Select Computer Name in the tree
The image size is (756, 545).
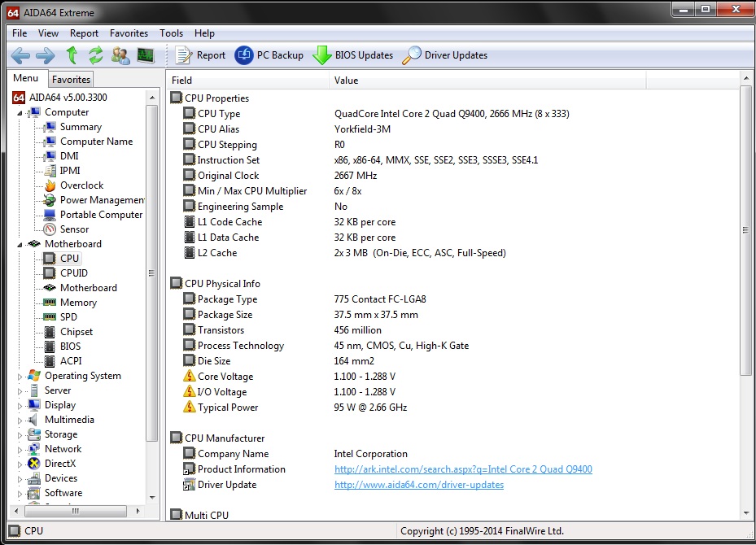96,142
